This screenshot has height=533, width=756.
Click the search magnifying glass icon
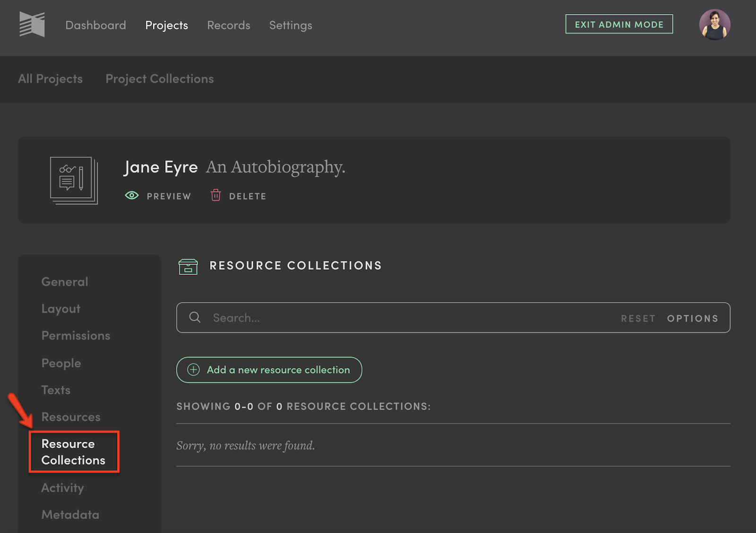coord(195,317)
